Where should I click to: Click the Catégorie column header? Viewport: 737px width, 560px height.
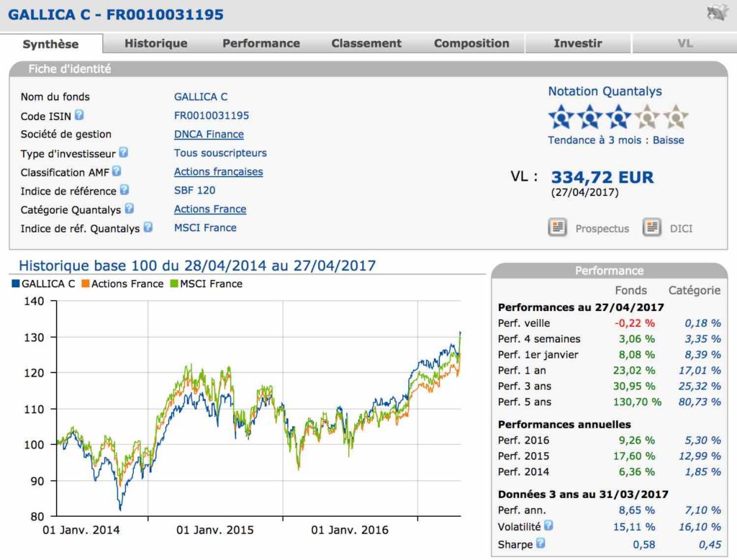coord(695,290)
